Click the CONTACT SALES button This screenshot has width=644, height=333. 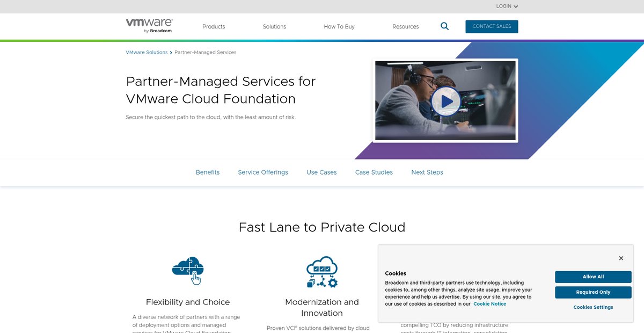click(x=492, y=26)
